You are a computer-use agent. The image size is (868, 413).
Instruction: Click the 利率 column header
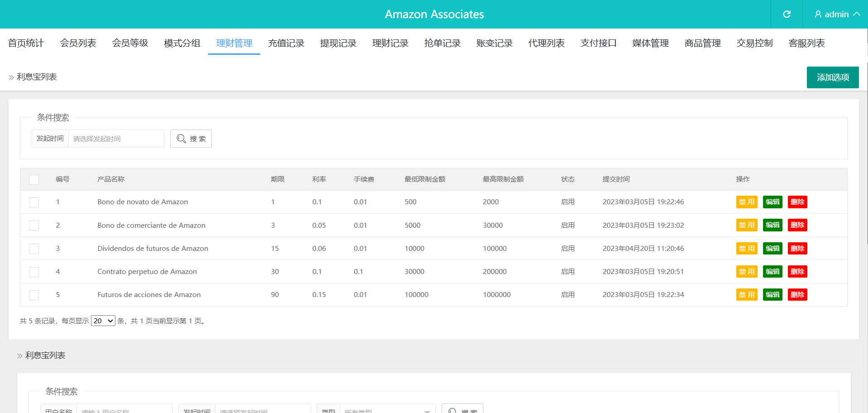tap(319, 179)
